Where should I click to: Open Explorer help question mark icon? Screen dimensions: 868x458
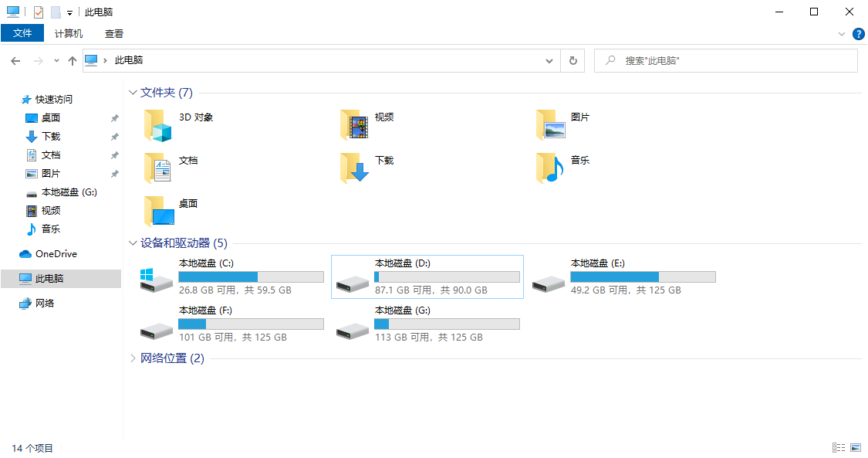(x=858, y=34)
